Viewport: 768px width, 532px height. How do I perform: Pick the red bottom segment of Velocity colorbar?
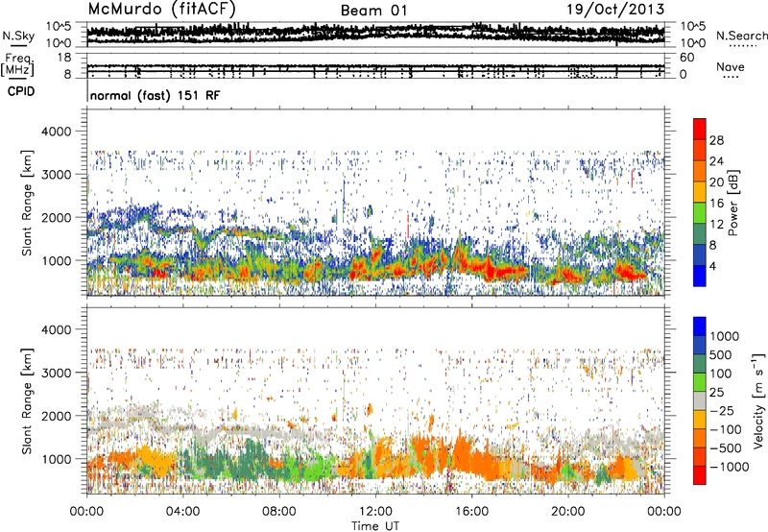pyautogui.click(x=700, y=475)
